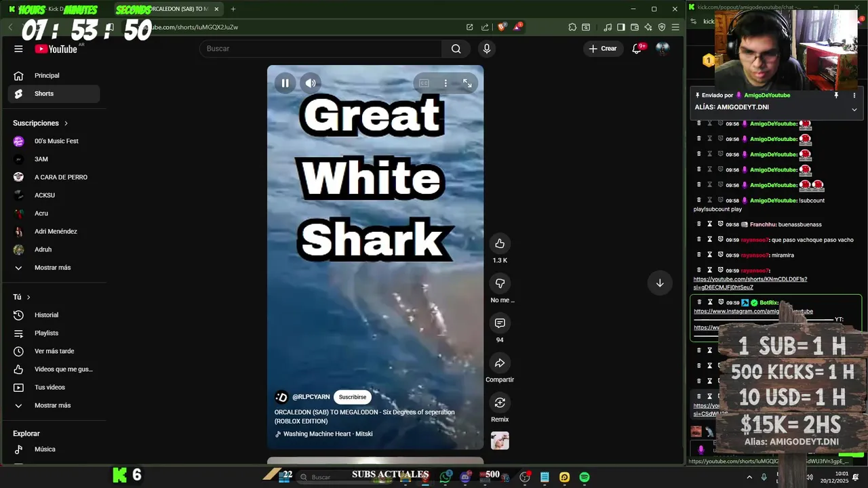Expand the Tú section chevron
This screenshot has width=868, height=488.
tap(28, 298)
